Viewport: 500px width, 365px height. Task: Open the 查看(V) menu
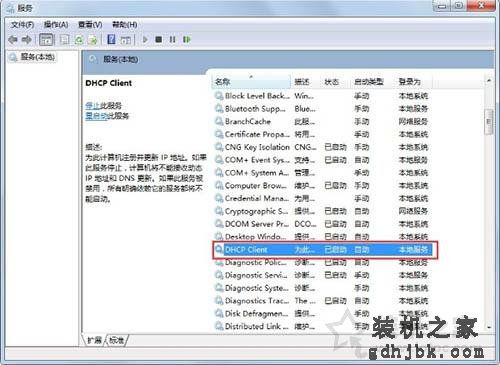point(90,25)
